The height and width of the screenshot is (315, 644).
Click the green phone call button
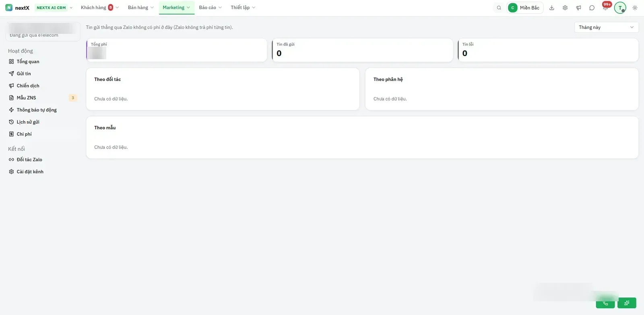(x=605, y=303)
